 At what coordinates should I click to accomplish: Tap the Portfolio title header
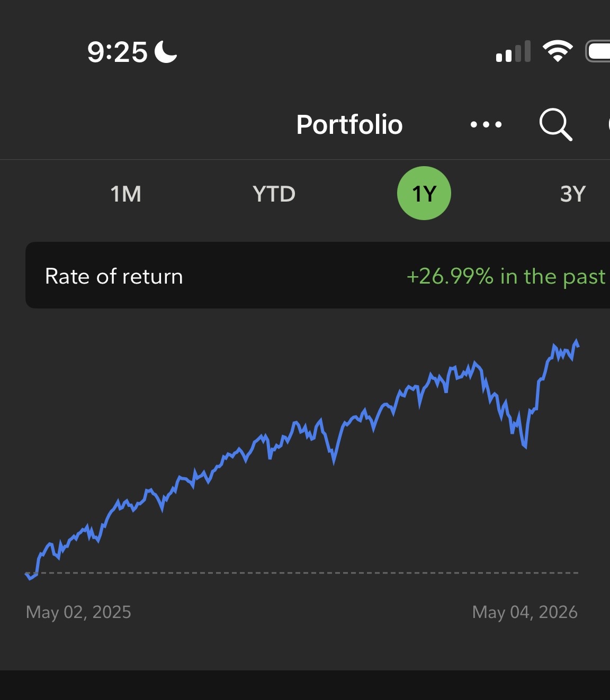point(349,125)
